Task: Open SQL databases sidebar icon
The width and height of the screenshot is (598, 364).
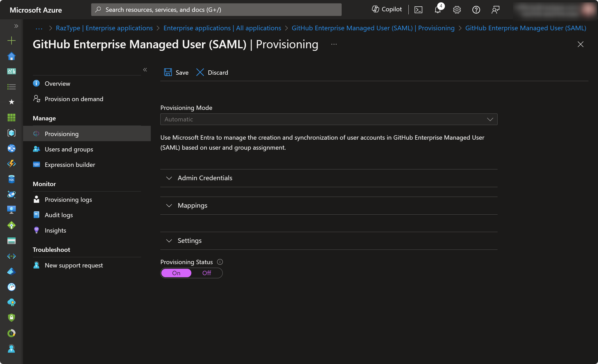Action: pyautogui.click(x=11, y=179)
